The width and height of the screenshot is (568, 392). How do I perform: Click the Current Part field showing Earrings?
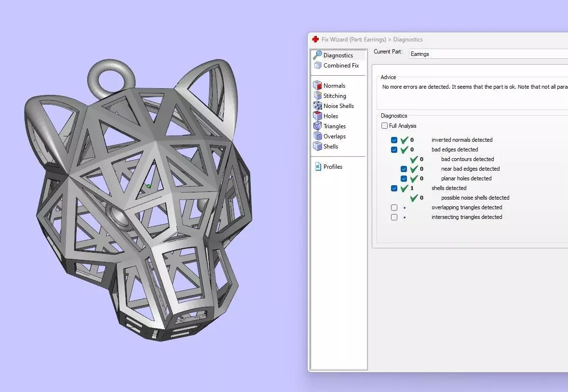pos(488,54)
